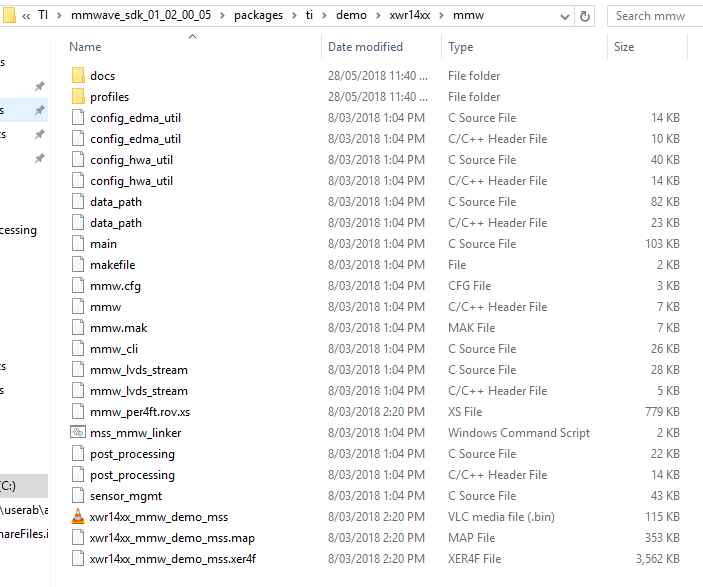Open address bar history dropdown

click(x=565, y=17)
